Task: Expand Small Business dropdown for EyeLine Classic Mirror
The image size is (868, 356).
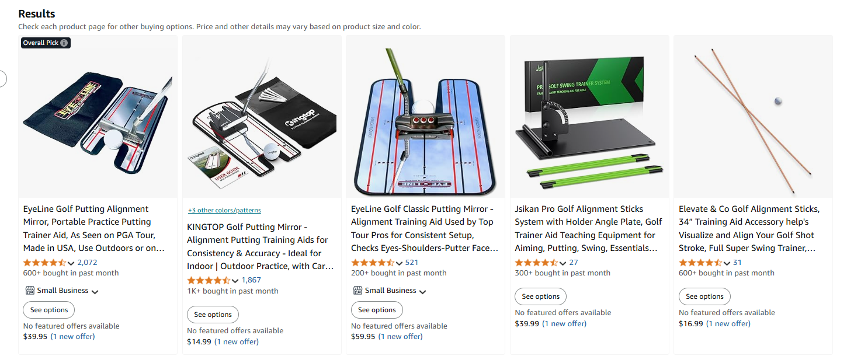Action: tap(422, 291)
